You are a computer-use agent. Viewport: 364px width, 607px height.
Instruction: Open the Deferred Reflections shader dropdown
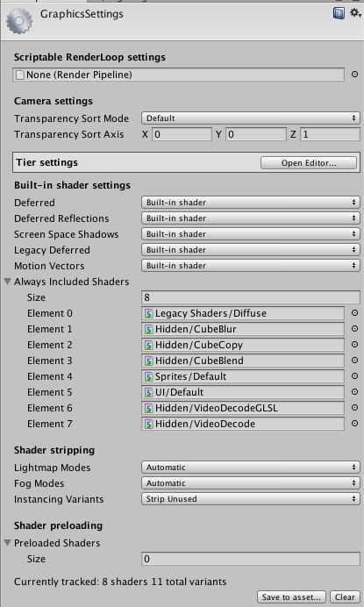click(251, 218)
